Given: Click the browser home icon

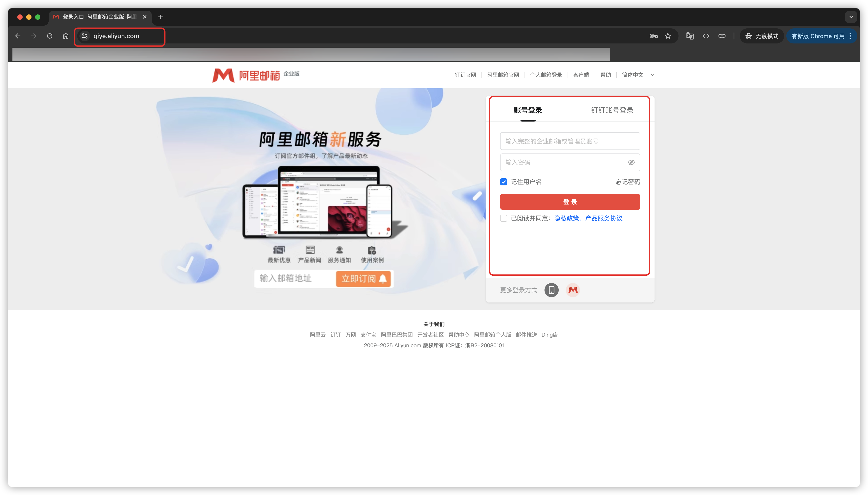Looking at the screenshot, I should (66, 36).
